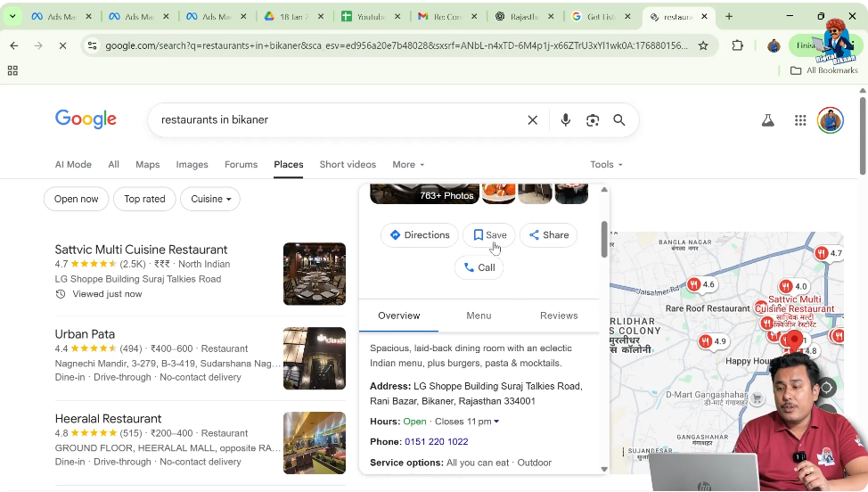Clear the search box text

[533, 120]
